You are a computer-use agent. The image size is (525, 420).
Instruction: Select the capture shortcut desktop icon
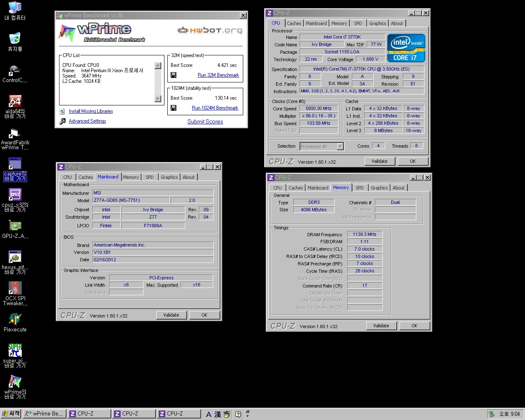pos(15,169)
